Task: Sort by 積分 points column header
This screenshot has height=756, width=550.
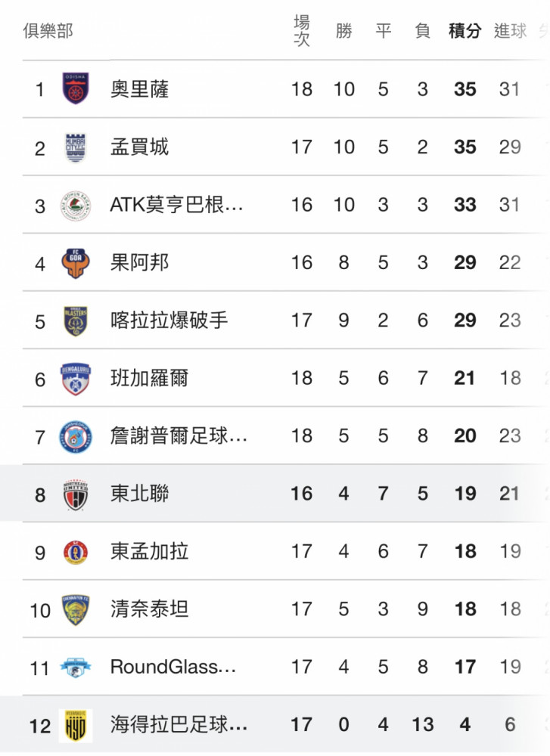Action: [465, 31]
